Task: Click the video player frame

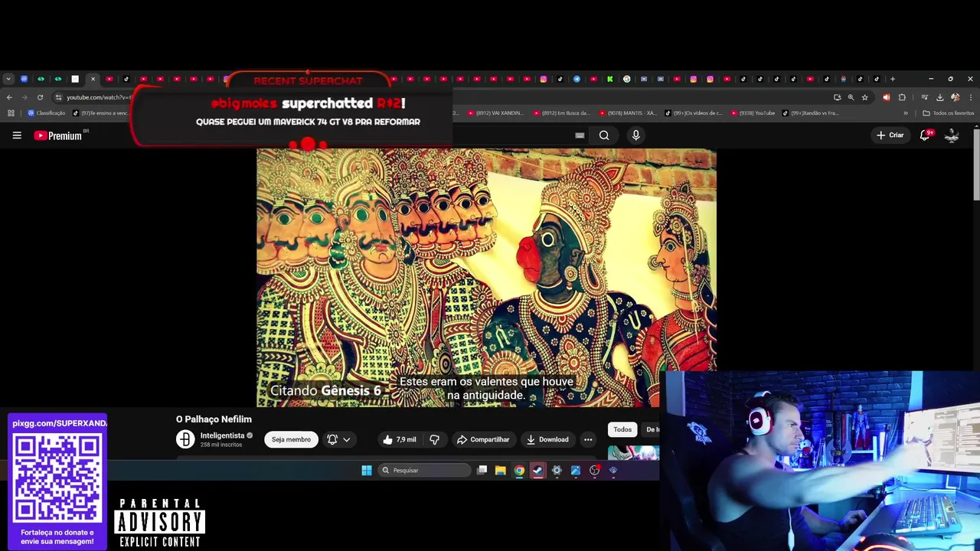Action: [x=486, y=278]
